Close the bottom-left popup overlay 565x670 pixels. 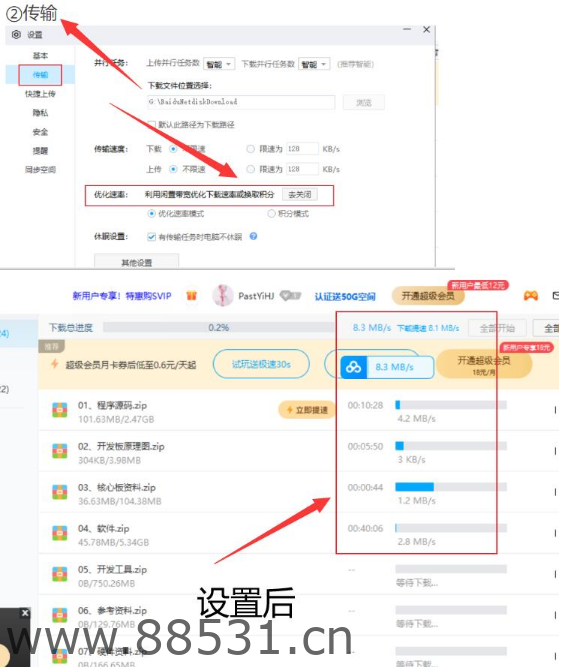point(25,613)
